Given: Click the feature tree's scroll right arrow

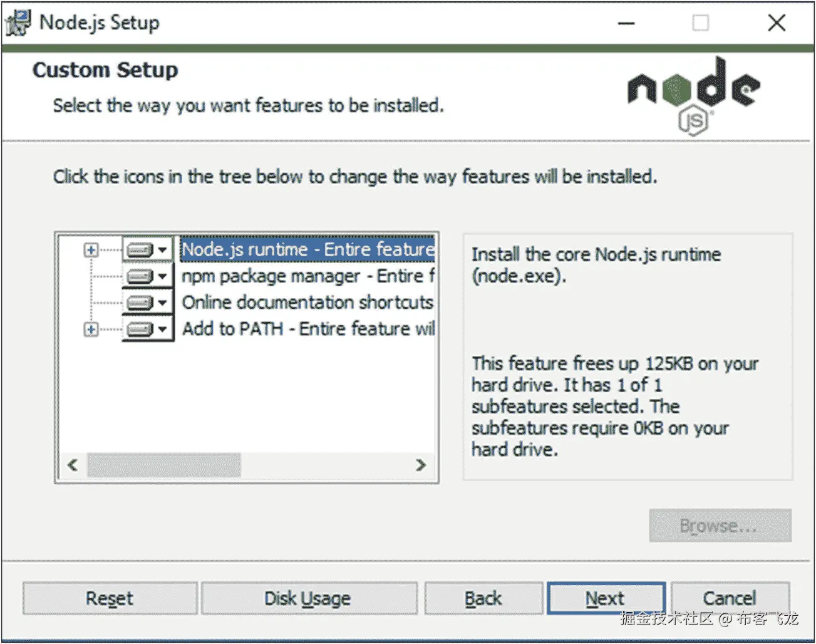Looking at the screenshot, I should (421, 465).
